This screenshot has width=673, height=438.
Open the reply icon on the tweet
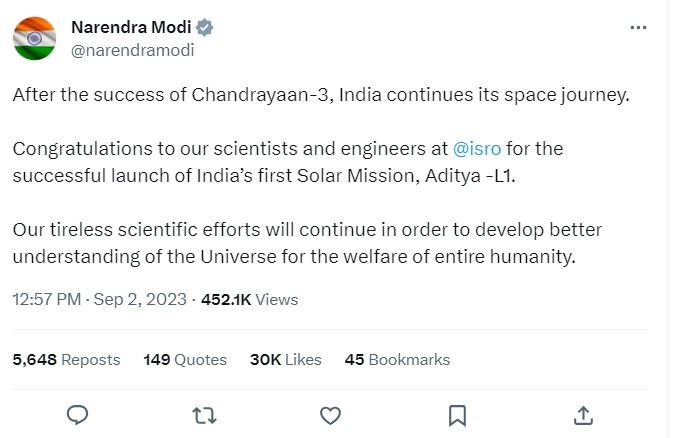pos(78,413)
